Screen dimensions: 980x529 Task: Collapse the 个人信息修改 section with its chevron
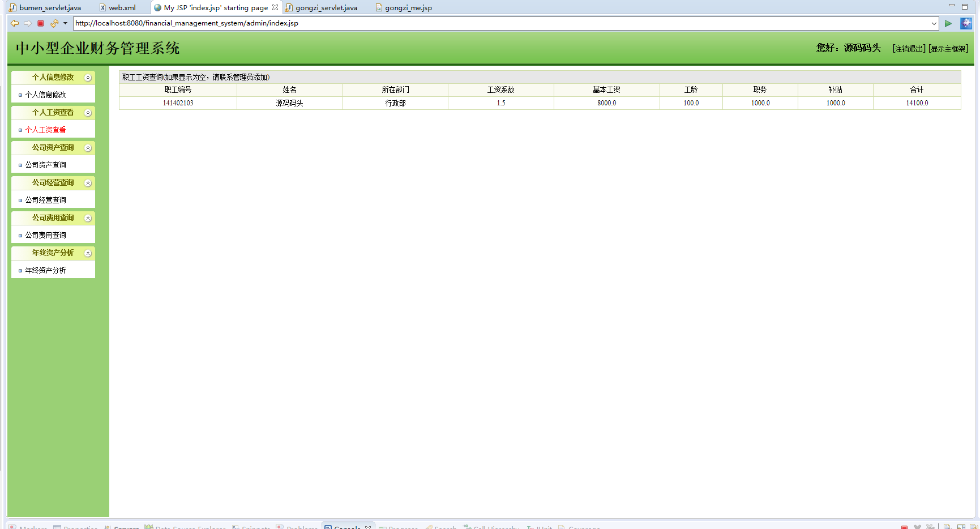(x=88, y=78)
